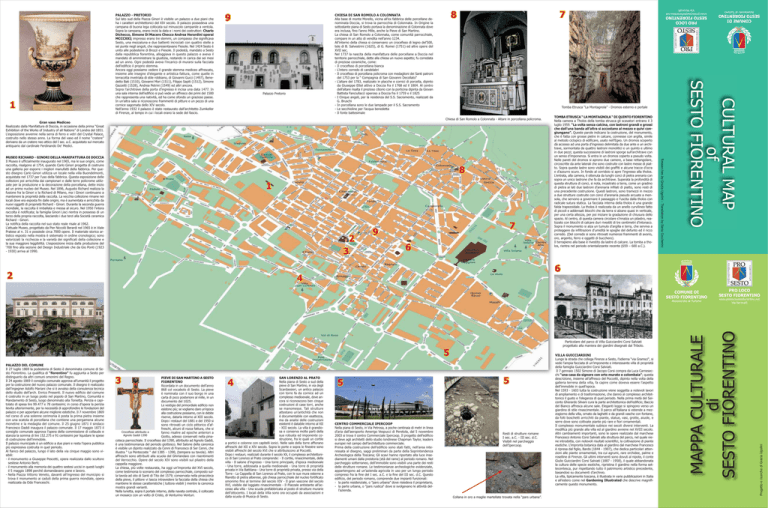Click the upside-down Pro Sesto logo at top
The width and height of the screenshot is (768, 508).
click(x=686, y=40)
